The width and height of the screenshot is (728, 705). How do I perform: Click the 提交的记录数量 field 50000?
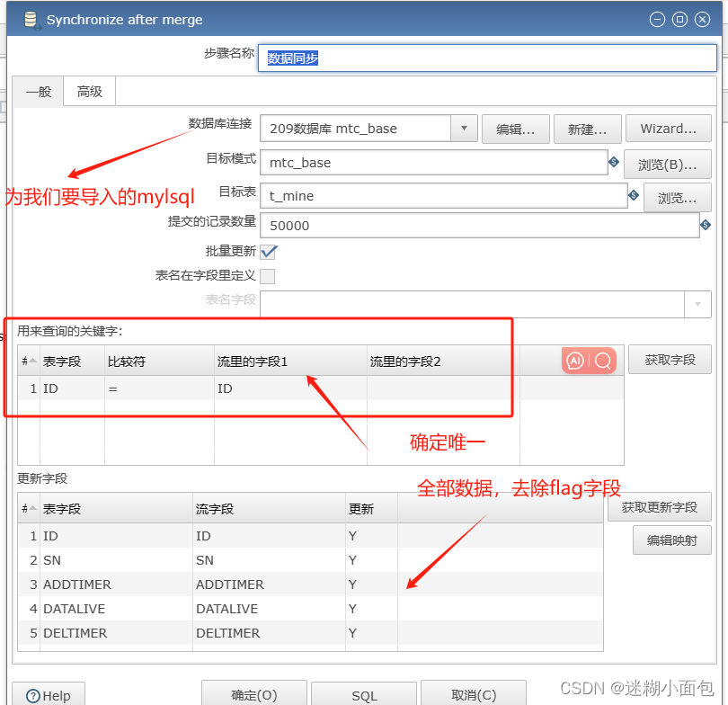(x=480, y=225)
